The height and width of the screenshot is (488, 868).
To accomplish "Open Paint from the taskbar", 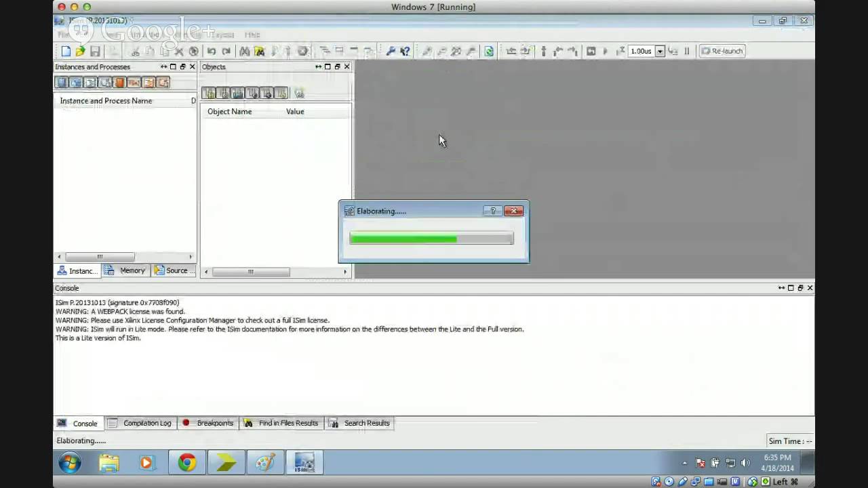I will point(265,463).
